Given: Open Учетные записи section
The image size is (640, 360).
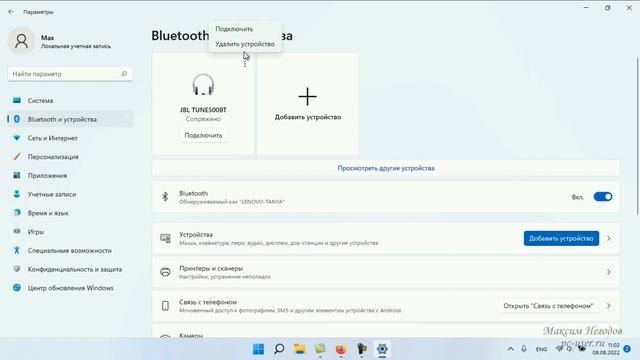Looking at the screenshot, I should coord(70,194).
